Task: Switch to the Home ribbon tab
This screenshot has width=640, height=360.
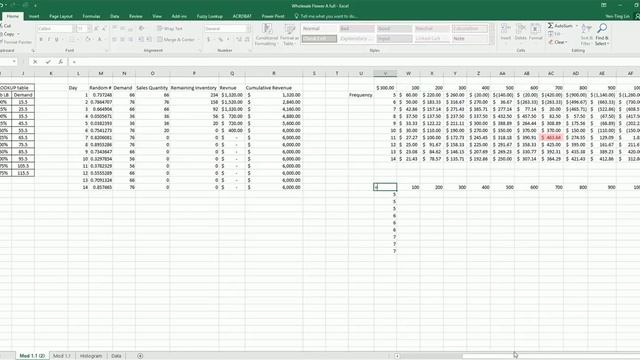Action: coord(13,16)
